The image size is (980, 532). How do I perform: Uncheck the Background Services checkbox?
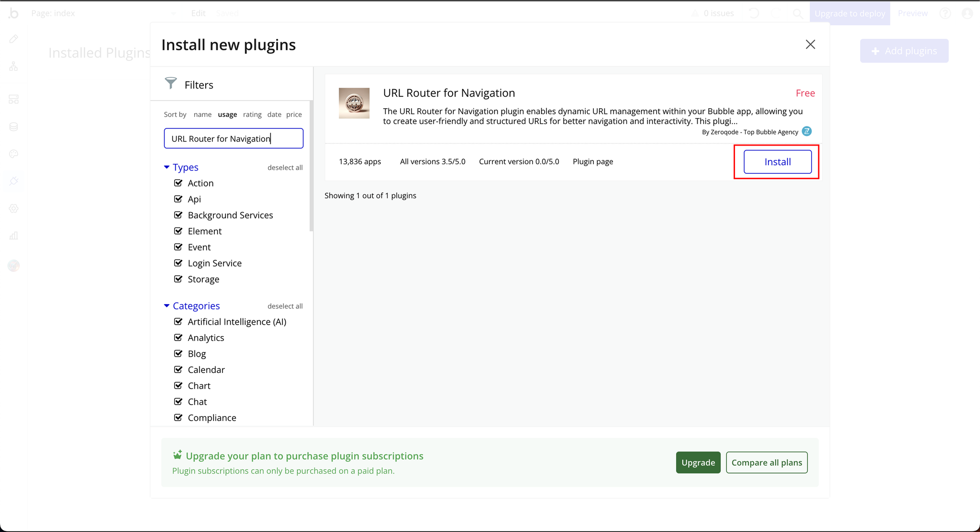coord(178,215)
